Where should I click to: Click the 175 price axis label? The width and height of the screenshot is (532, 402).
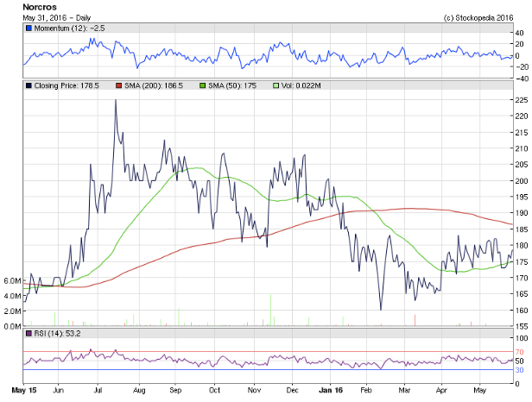522,261
